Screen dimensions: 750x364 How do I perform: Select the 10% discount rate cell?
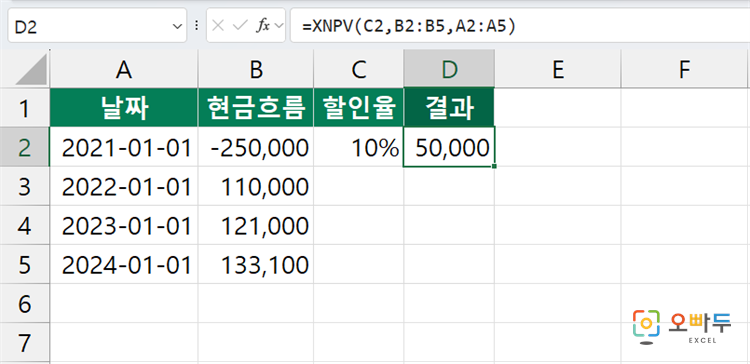(x=359, y=147)
